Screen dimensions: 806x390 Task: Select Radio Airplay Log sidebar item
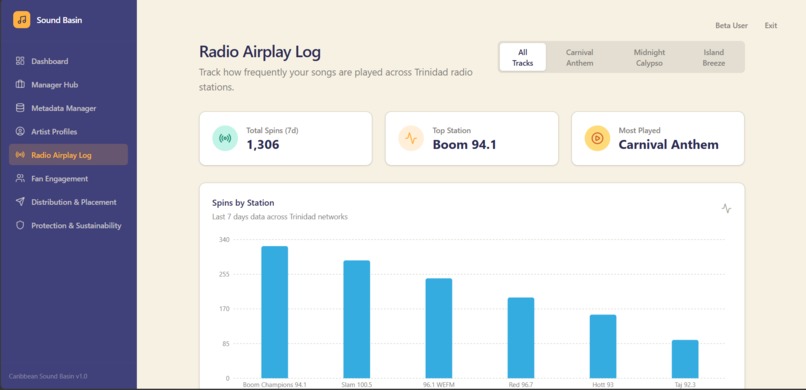(68, 155)
